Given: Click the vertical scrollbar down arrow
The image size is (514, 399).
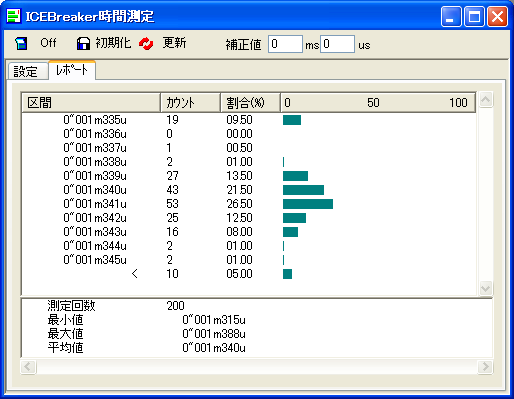Looking at the screenshot, I should (x=486, y=288).
